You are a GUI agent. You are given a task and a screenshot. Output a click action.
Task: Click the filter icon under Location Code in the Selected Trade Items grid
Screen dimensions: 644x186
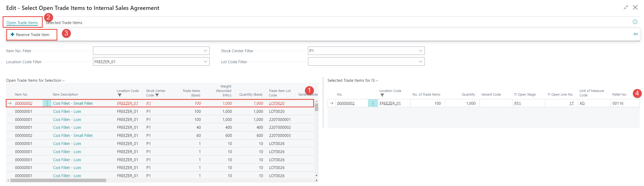[382, 95]
